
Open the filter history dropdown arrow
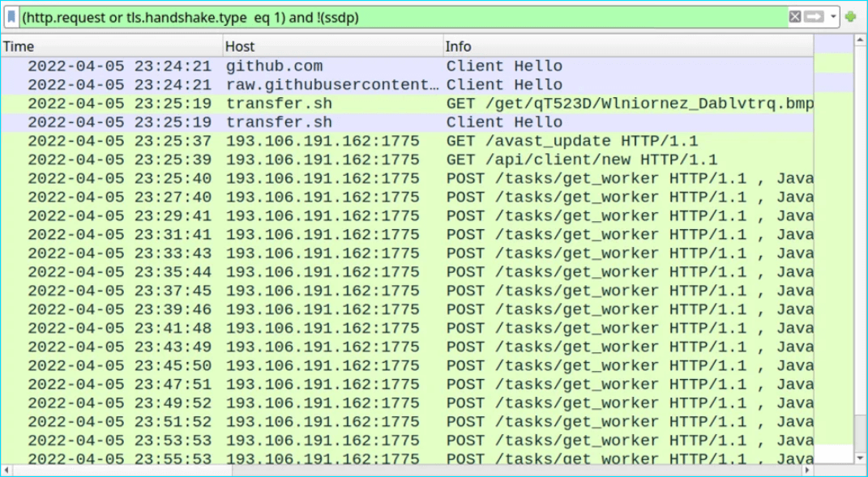point(833,17)
